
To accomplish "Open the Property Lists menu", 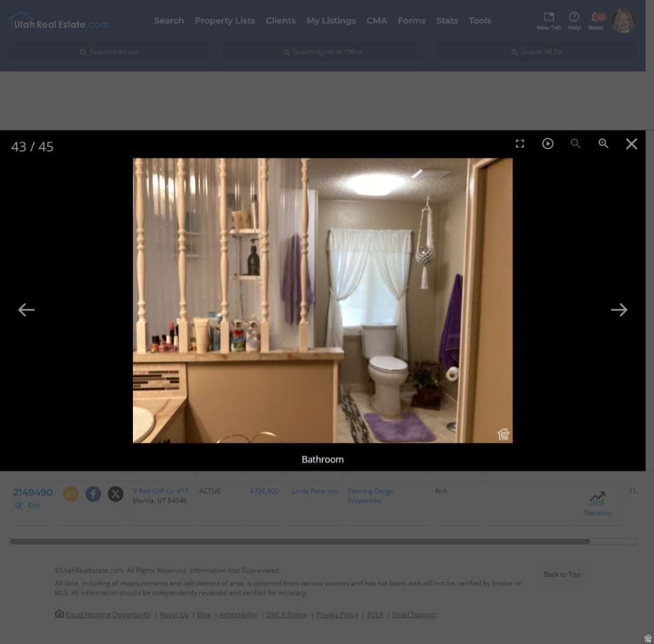I will [225, 20].
